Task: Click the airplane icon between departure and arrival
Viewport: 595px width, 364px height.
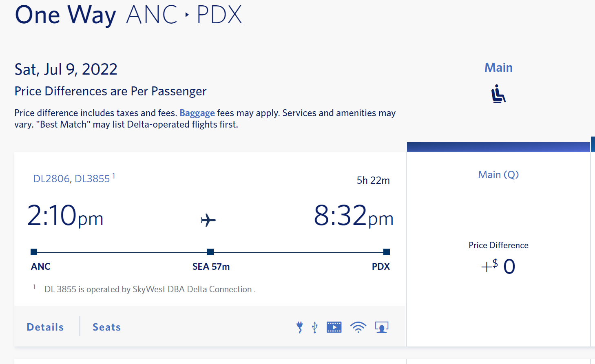Action: click(x=208, y=220)
